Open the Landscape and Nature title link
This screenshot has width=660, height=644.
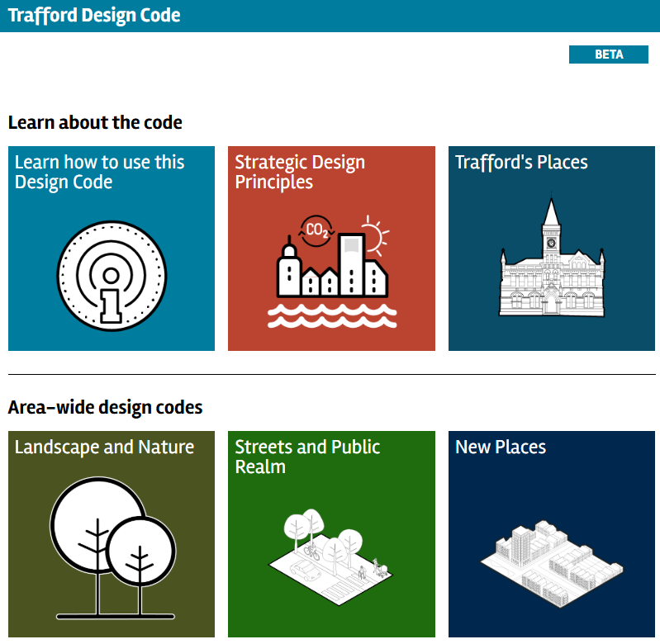click(104, 447)
